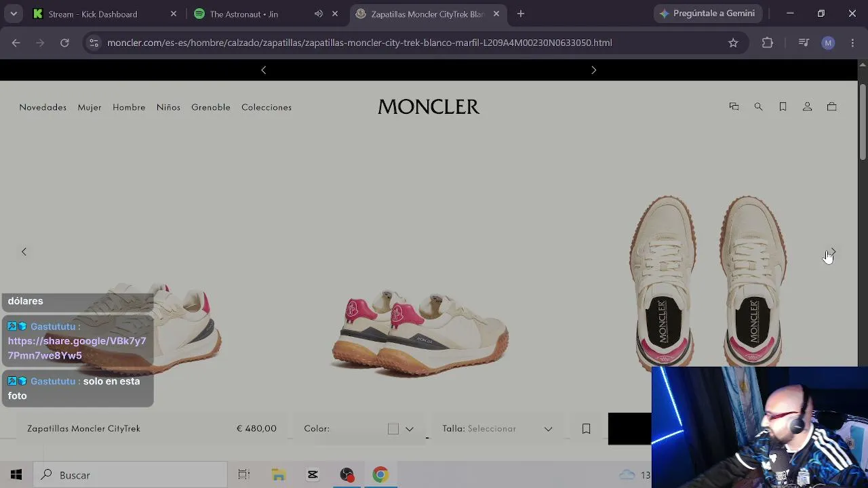The image size is (868, 488).
Task: Open Task View on the taskbar
Action: (x=244, y=475)
